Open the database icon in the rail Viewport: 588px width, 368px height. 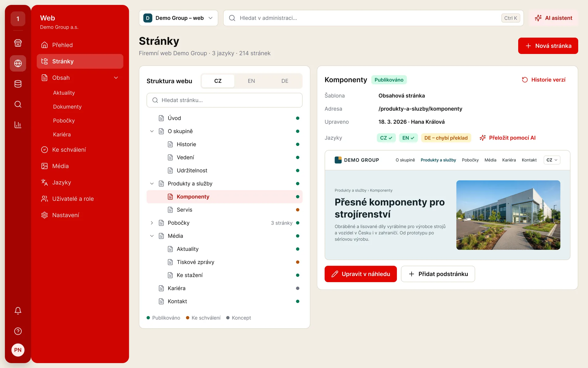pos(18,84)
